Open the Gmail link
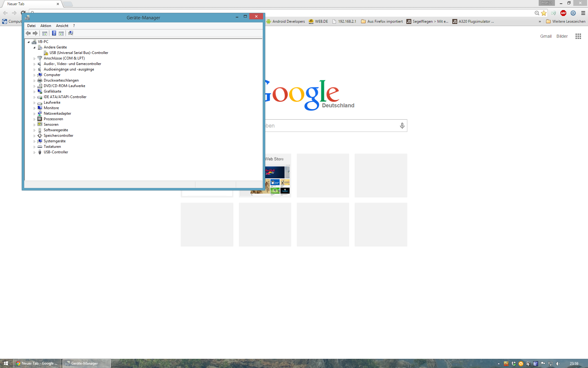This screenshot has width=588, height=368. click(545, 36)
